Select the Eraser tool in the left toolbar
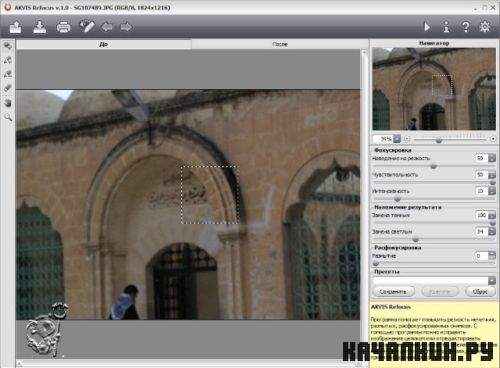Viewport: 500px width, 368px height. 8,88
